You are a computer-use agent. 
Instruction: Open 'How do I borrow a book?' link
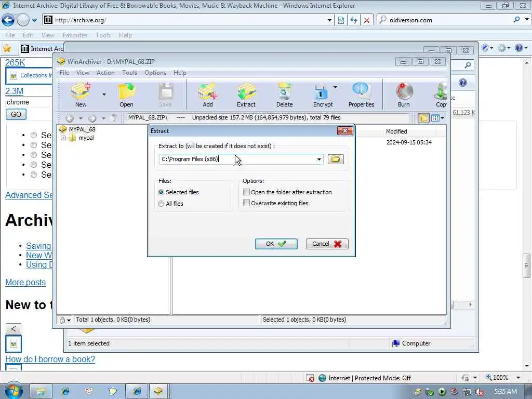pos(50,359)
